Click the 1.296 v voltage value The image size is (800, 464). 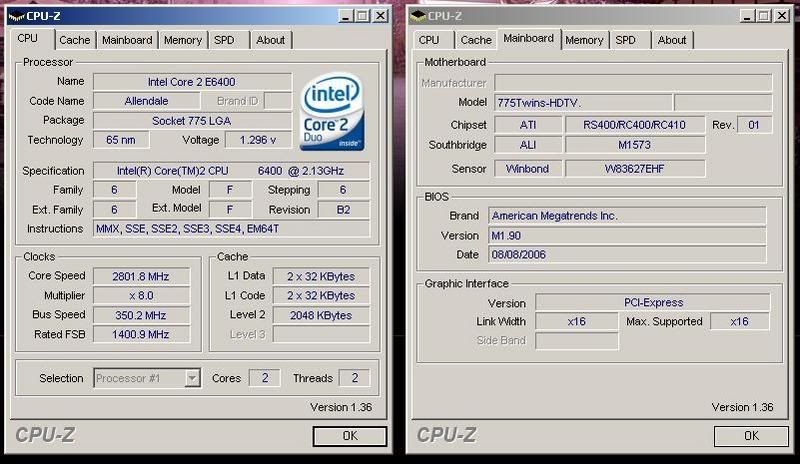(258, 140)
